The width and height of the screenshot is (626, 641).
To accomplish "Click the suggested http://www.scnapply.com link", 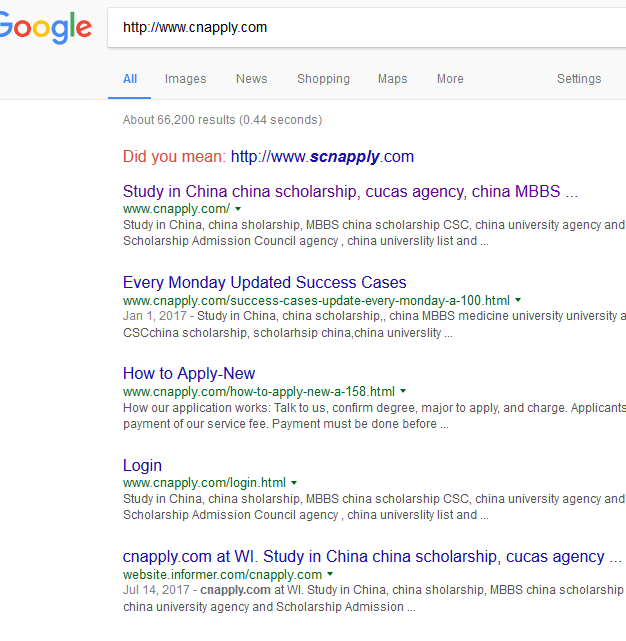I will 322,157.
